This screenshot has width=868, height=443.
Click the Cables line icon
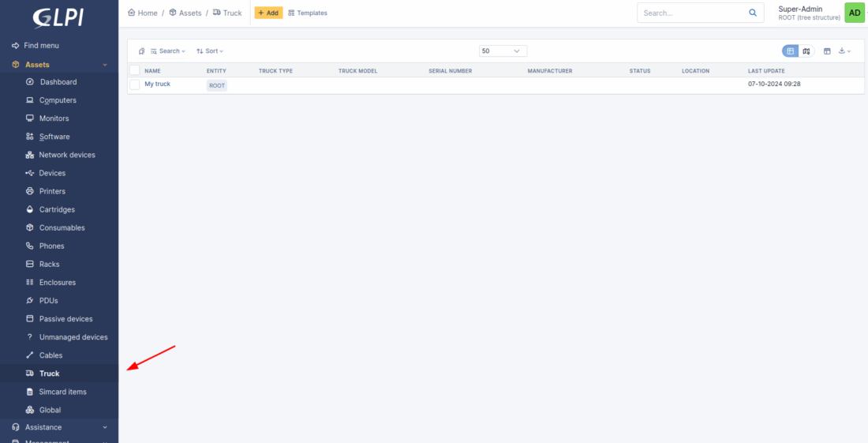click(x=30, y=355)
